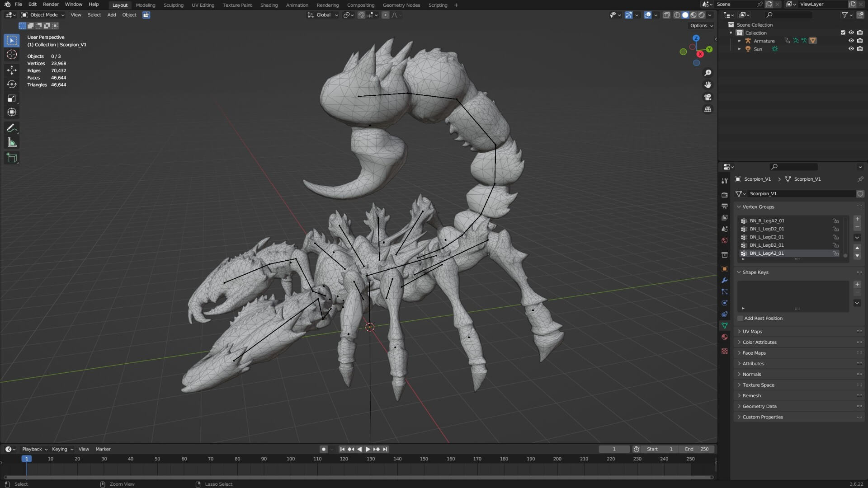Activate the Select Box tool
Image resolution: width=868 pixels, height=488 pixels.
tap(12, 41)
